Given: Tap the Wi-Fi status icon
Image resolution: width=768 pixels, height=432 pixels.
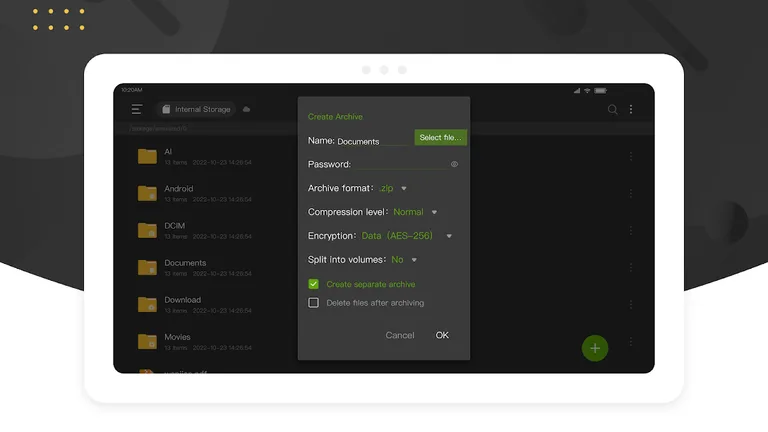Looking at the screenshot, I should (587, 91).
